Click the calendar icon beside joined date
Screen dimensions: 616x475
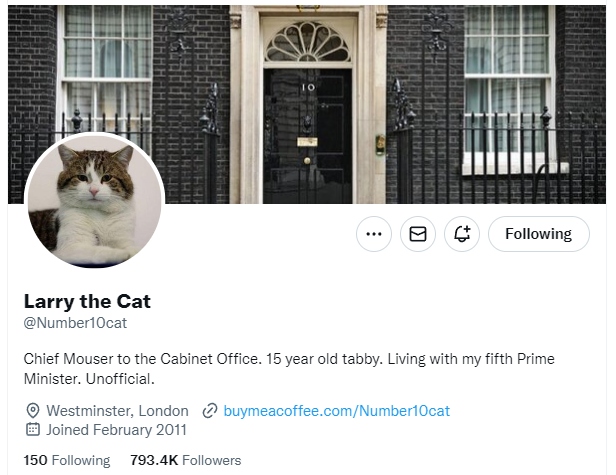[32, 430]
